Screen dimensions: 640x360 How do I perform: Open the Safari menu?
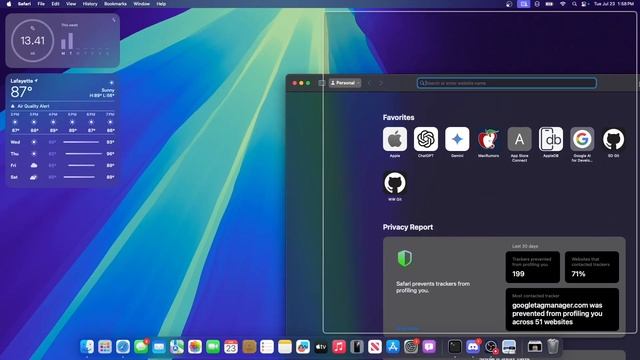(24, 4)
